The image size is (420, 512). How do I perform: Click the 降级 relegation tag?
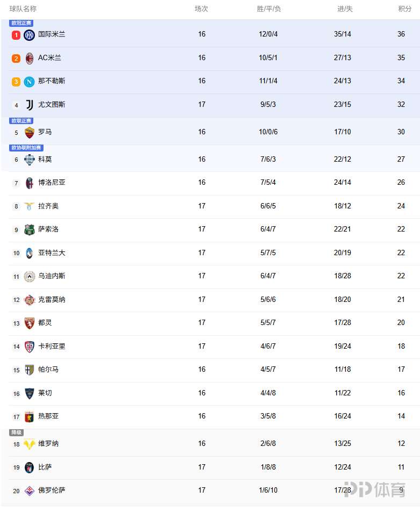tap(16, 432)
